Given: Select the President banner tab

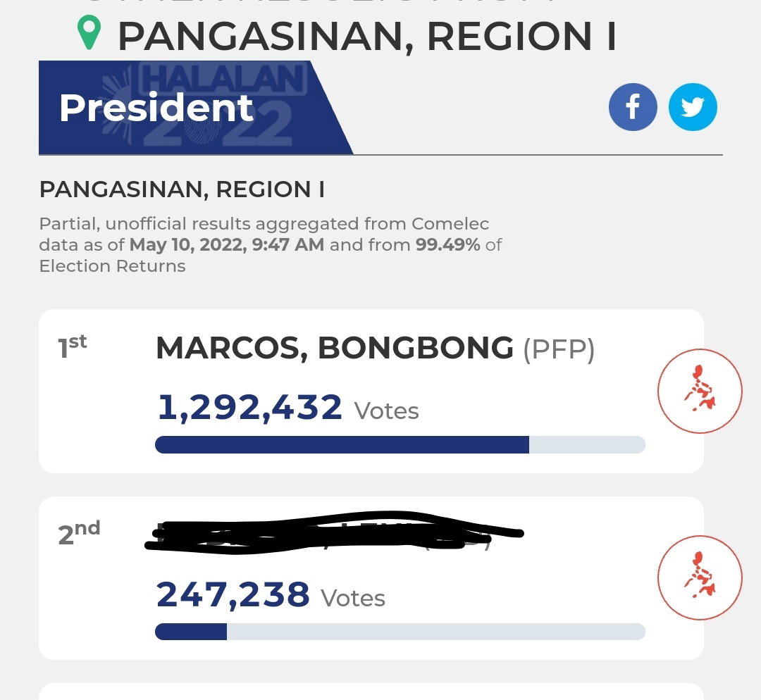Looking at the screenshot, I should 196,108.
